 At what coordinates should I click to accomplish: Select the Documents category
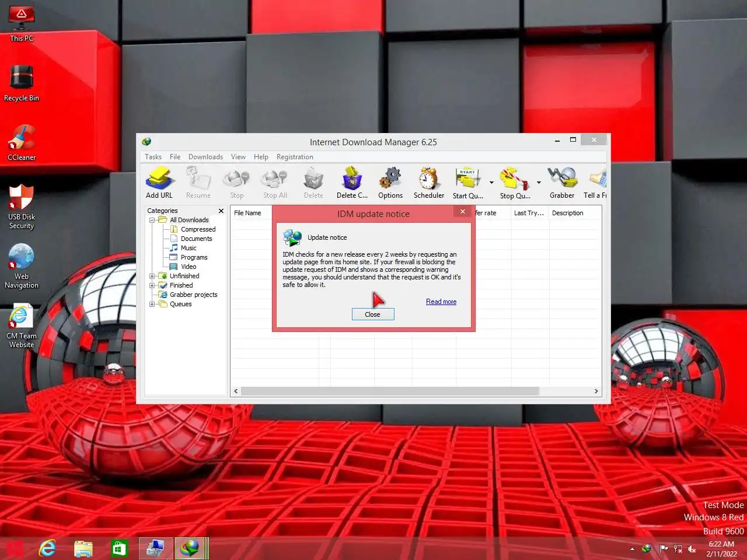tap(196, 239)
